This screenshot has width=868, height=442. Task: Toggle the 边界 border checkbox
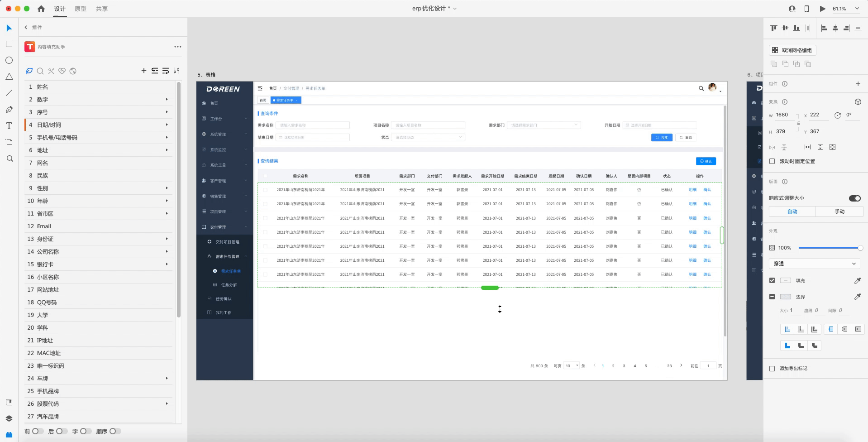coord(772,297)
